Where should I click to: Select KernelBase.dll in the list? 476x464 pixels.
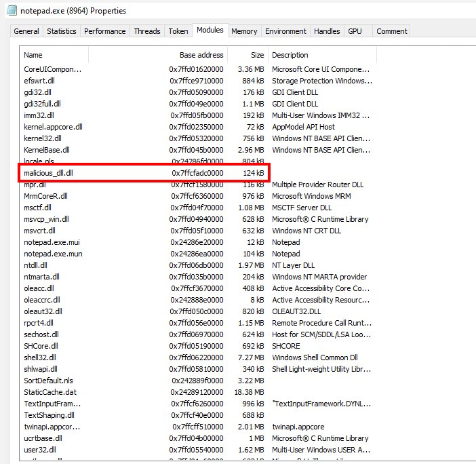(x=197, y=150)
